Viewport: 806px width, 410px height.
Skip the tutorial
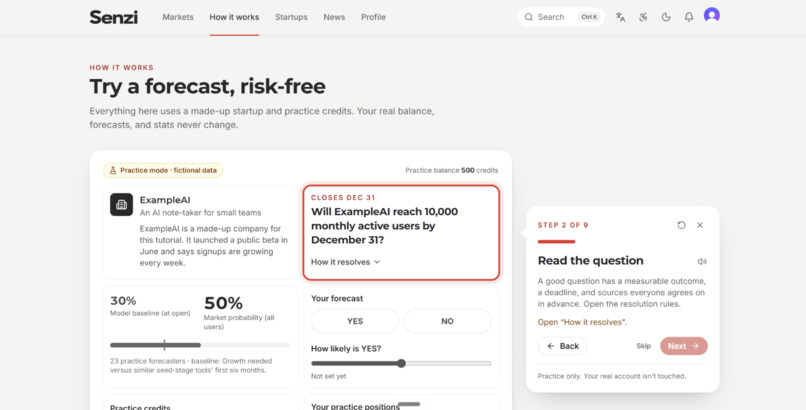coord(644,346)
